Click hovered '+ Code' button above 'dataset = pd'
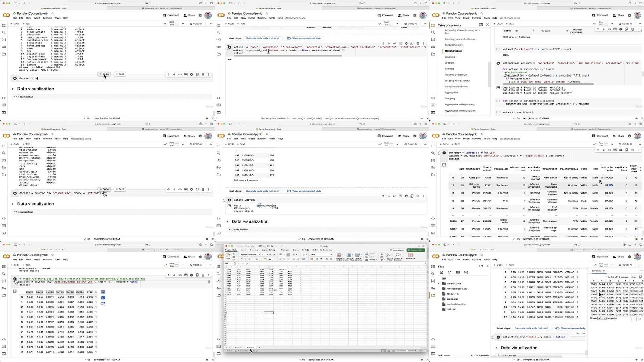644x362 pixels. click(x=104, y=74)
